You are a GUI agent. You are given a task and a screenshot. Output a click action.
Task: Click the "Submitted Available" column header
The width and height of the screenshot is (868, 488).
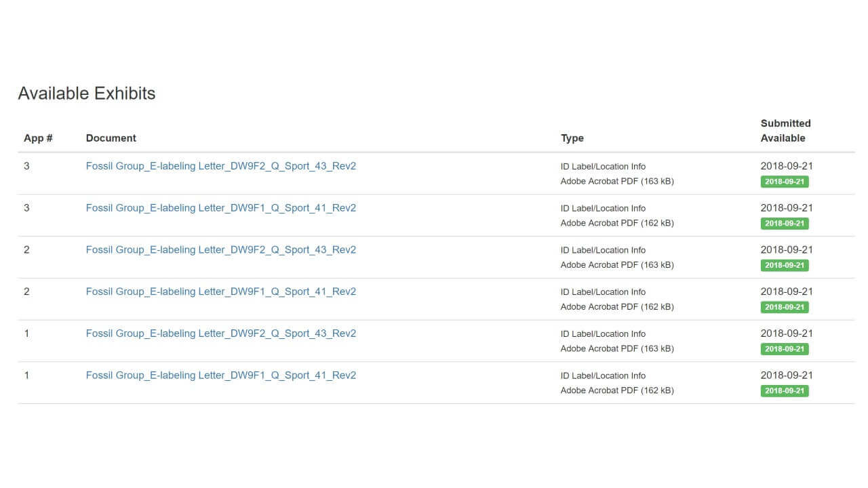click(785, 131)
